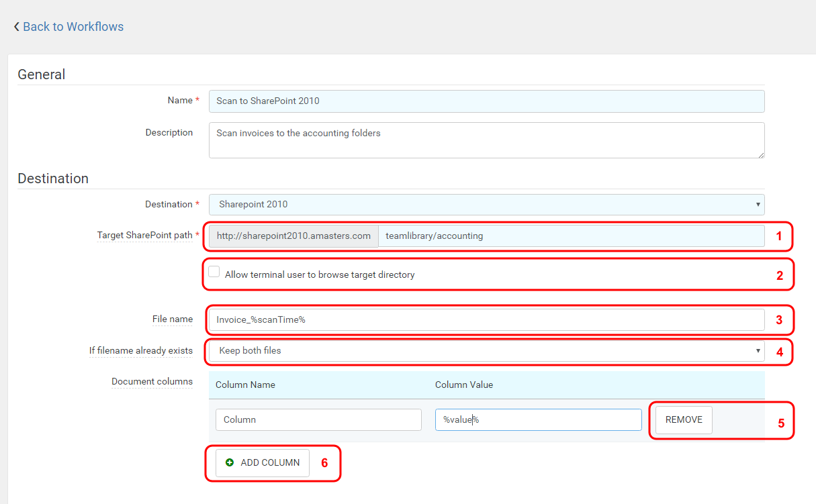The height and width of the screenshot is (504, 816).
Task: Click the Column Name input box
Action: [x=318, y=419]
